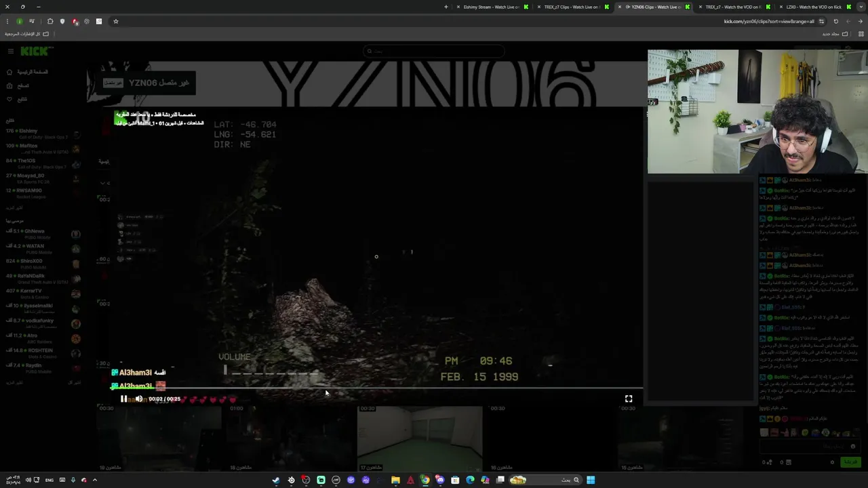Open Elshimy channel in the sidebar

pos(42,134)
